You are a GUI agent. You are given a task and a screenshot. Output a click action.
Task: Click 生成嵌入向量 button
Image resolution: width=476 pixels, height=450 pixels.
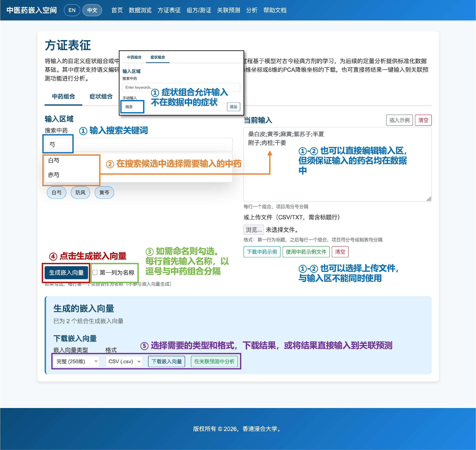point(66,272)
